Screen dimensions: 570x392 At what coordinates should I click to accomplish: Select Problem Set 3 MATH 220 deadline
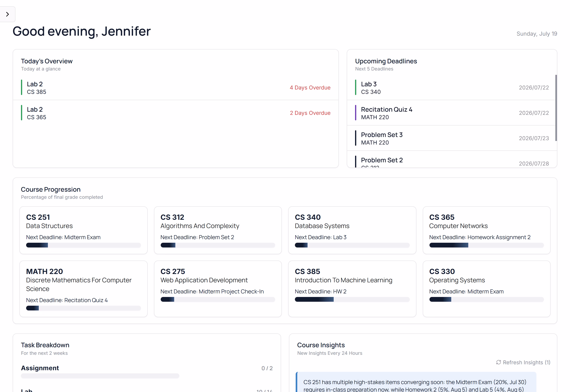[451, 138]
